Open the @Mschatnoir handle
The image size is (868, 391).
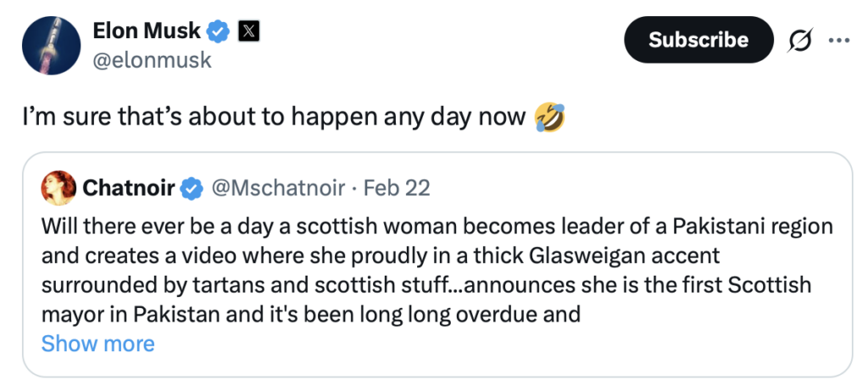point(277,187)
